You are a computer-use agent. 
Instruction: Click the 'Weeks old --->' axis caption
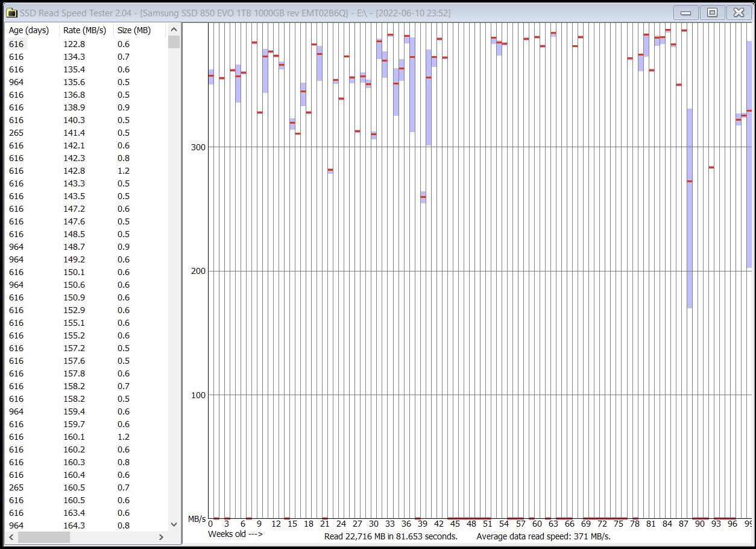[x=235, y=534]
